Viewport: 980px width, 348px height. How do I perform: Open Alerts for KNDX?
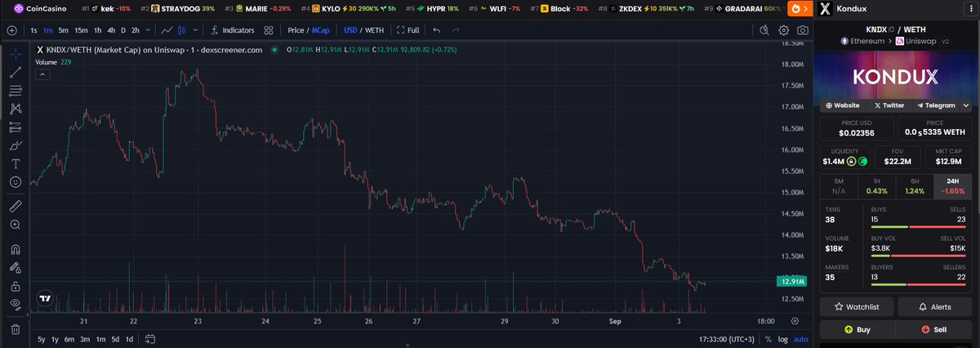935,306
